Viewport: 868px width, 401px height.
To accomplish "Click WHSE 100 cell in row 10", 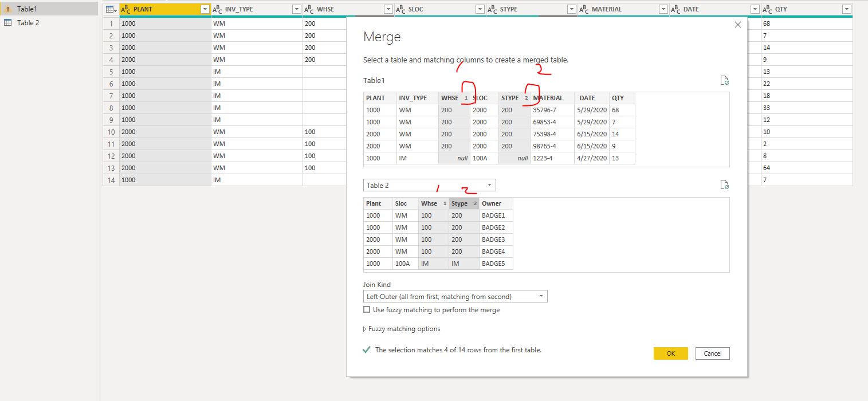I will [x=324, y=132].
